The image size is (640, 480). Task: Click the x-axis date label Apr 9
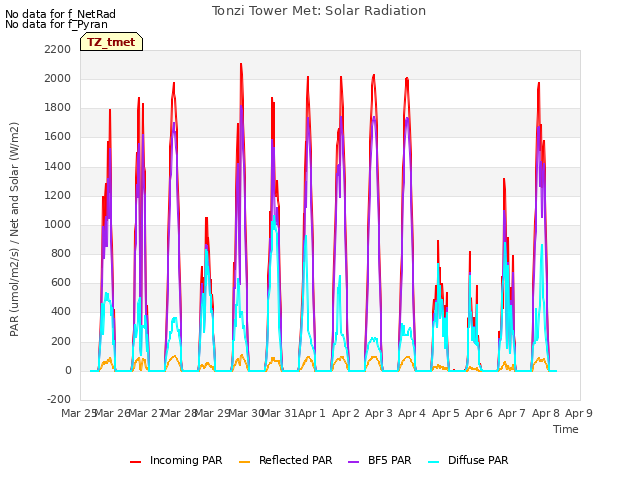579,413
